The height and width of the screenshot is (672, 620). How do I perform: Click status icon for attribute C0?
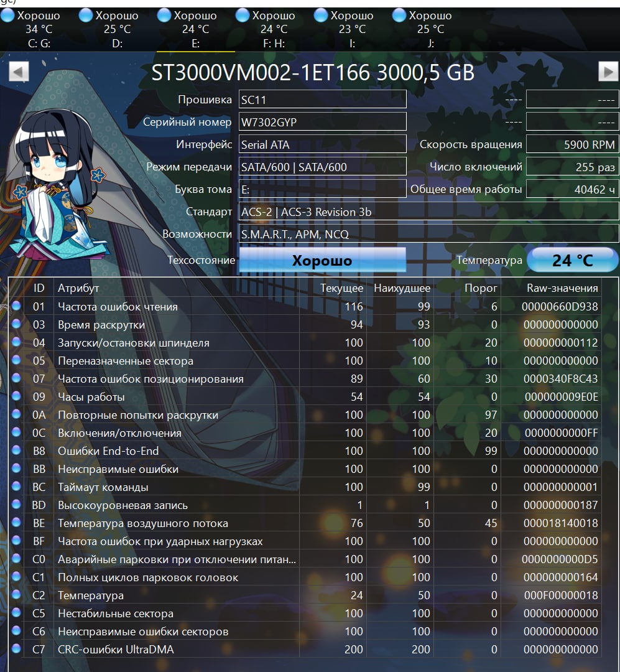[16, 558]
